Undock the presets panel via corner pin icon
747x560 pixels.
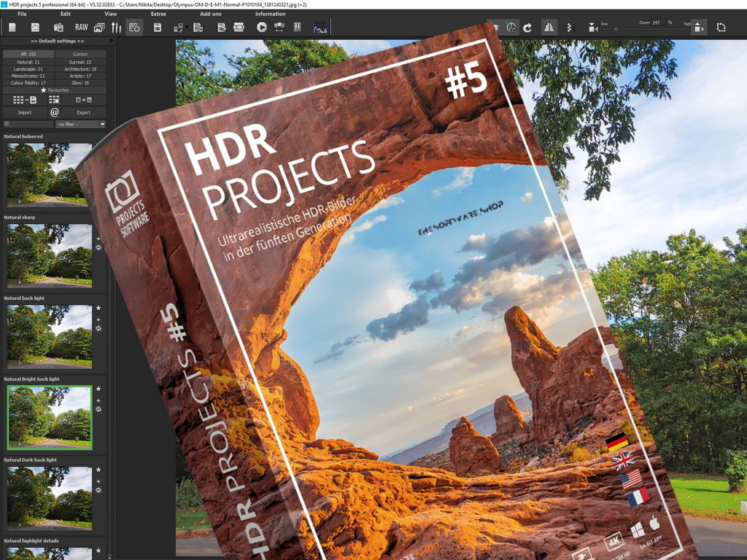(x=111, y=41)
